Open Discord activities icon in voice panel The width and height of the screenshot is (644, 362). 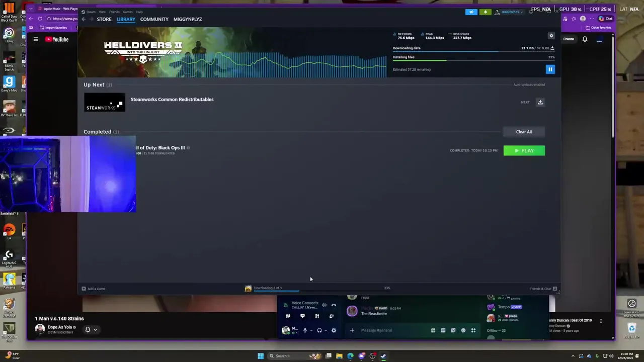click(317, 316)
